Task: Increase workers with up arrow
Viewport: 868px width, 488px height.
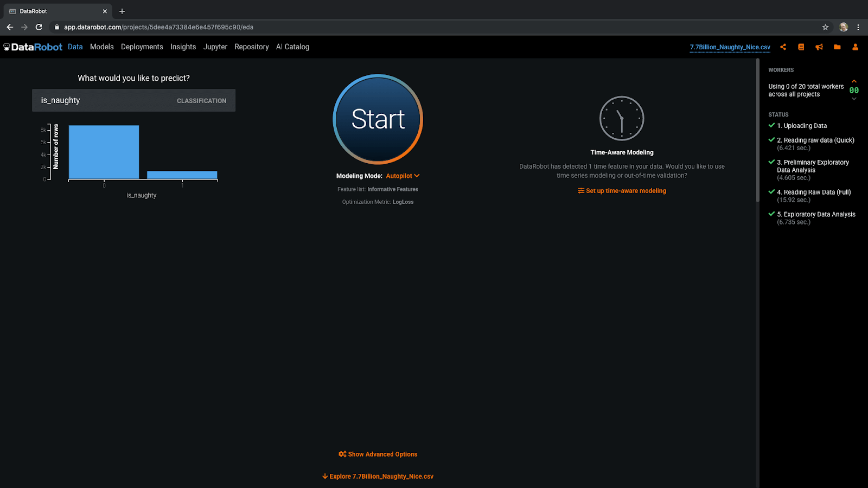Action: [x=854, y=81]
